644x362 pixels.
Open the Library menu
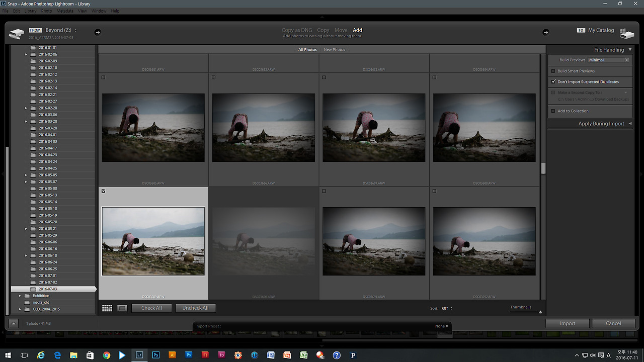tap(30, 11)
